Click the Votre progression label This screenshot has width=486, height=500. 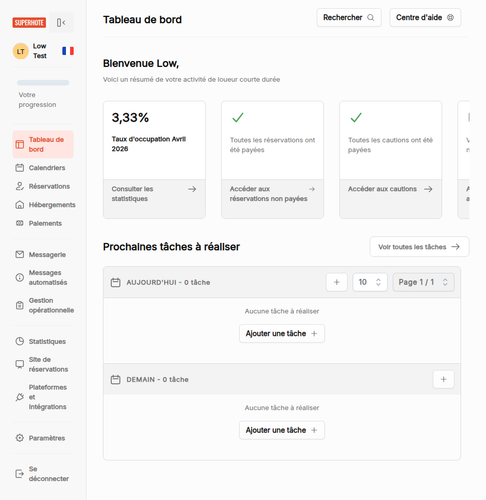37,100
